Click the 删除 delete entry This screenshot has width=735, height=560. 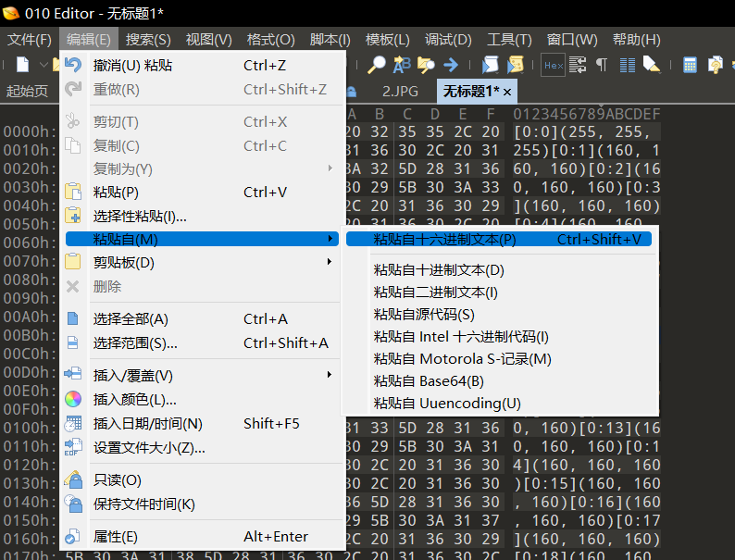(202, 286)
